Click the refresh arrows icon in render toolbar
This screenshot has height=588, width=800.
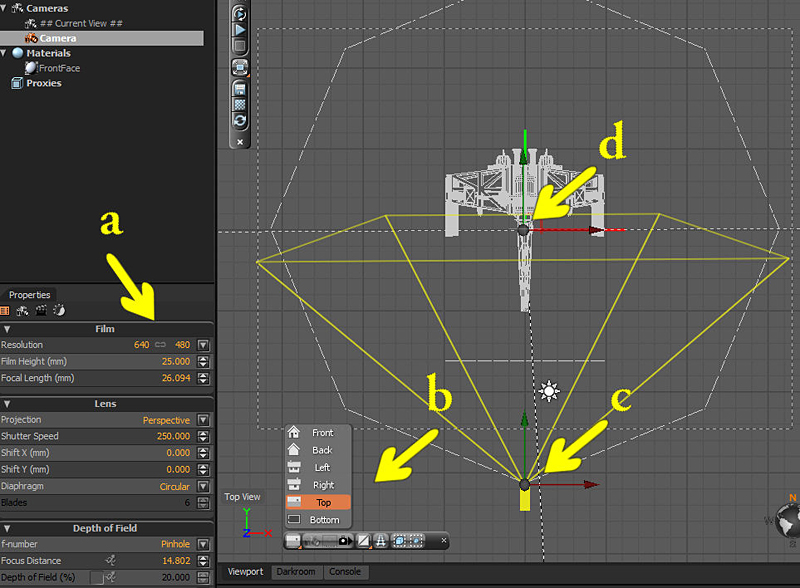[240, 120]
